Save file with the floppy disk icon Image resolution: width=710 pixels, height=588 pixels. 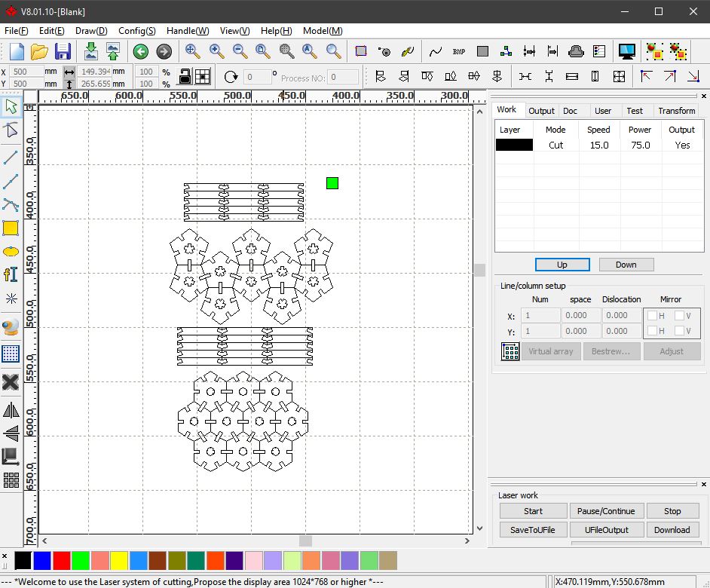pos(63,51)
